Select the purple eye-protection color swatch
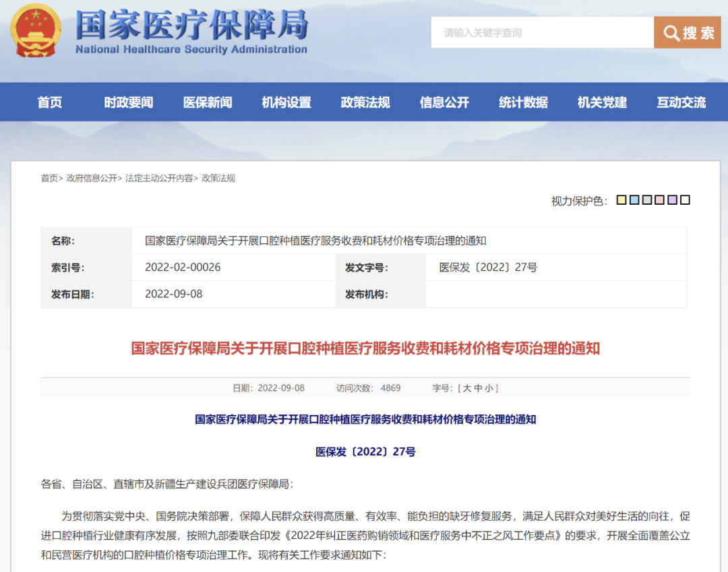Screen dimensions: 728x572 [x=672, y=200]
